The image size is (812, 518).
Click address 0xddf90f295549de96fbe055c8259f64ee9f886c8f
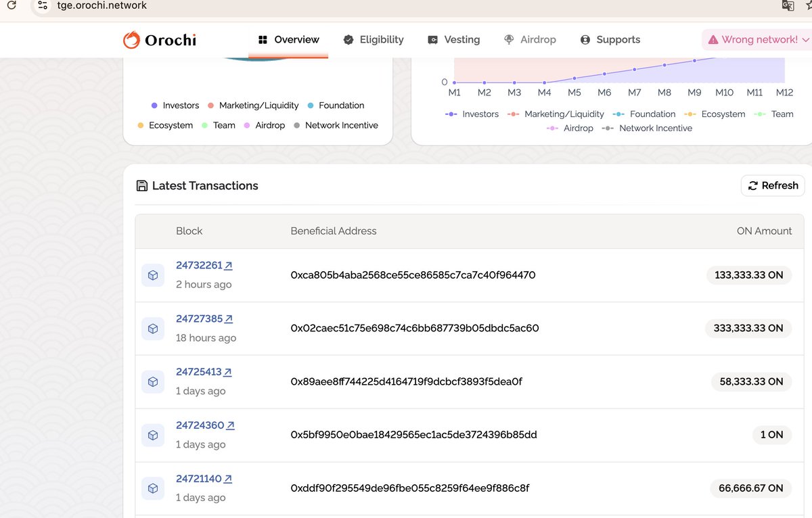410,488
